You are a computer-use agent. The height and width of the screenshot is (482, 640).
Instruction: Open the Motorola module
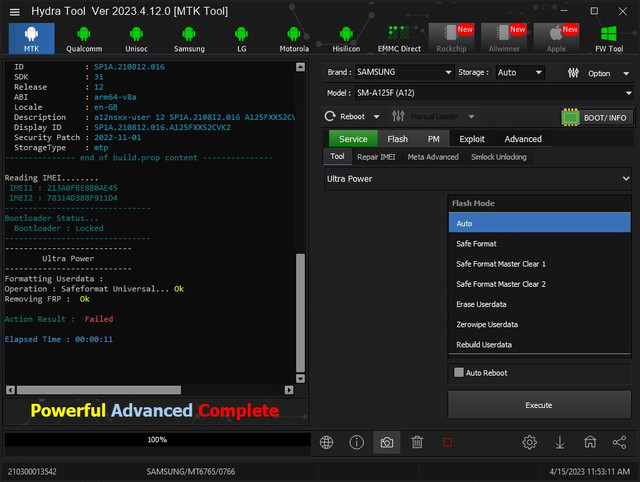tap(294, 38)
